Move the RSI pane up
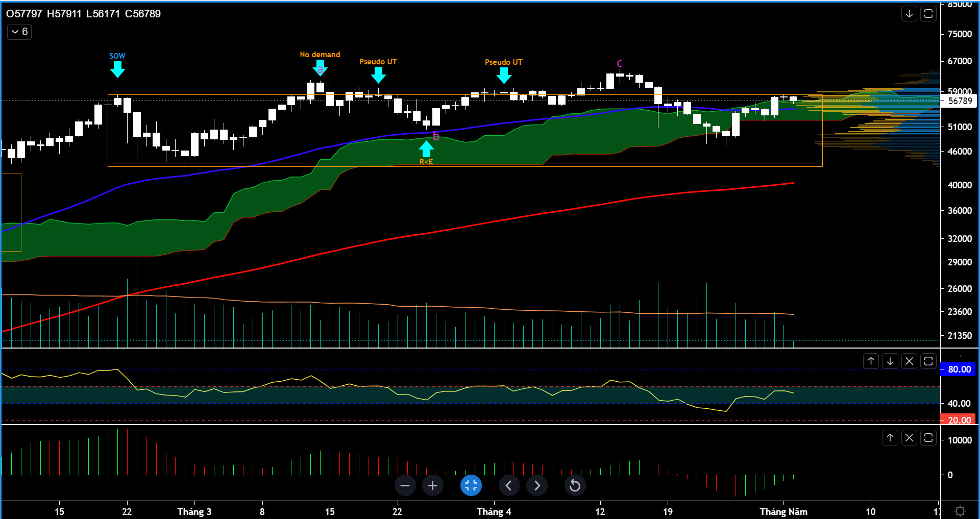Viewport: 980px width, 519px height. click(x=871, y=361)
